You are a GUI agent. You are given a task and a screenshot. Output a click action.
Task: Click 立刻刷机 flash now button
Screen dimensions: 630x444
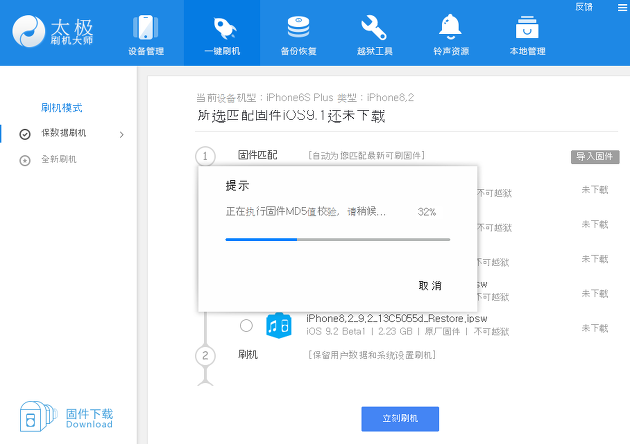[400, 419]
